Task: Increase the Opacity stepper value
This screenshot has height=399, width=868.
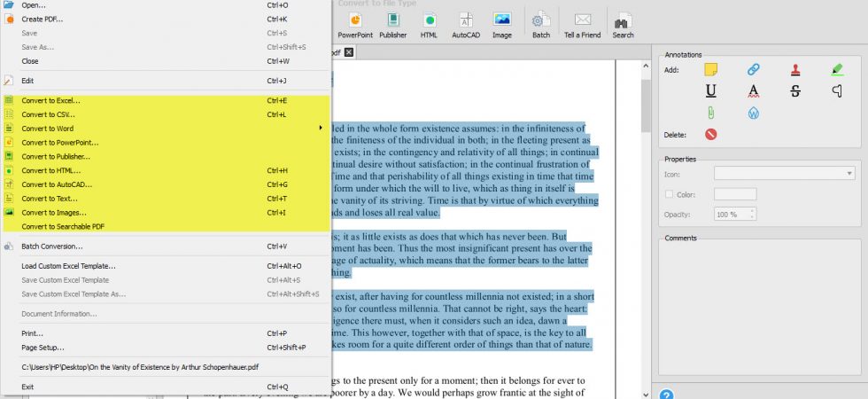Action: point(752,211)
